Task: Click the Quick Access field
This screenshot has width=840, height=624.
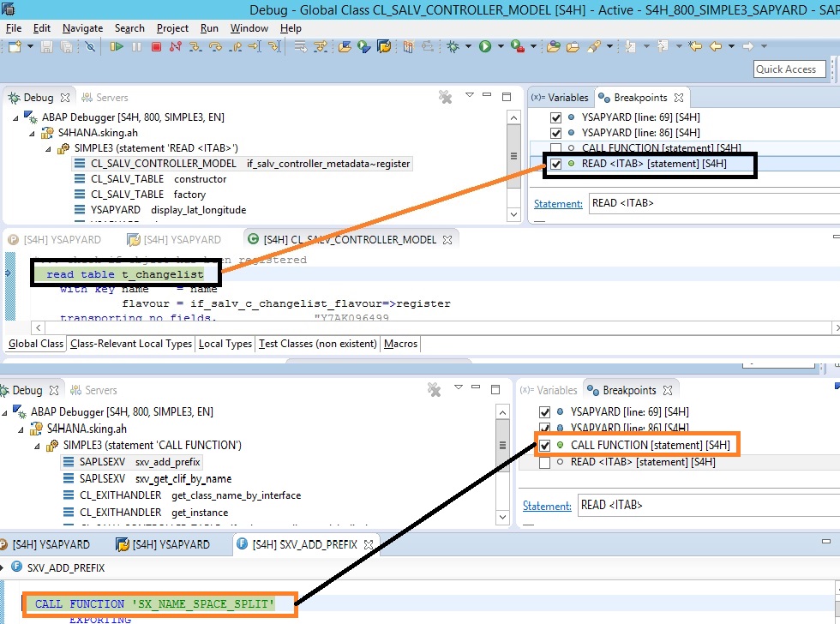Action: [x=789, y=69]
